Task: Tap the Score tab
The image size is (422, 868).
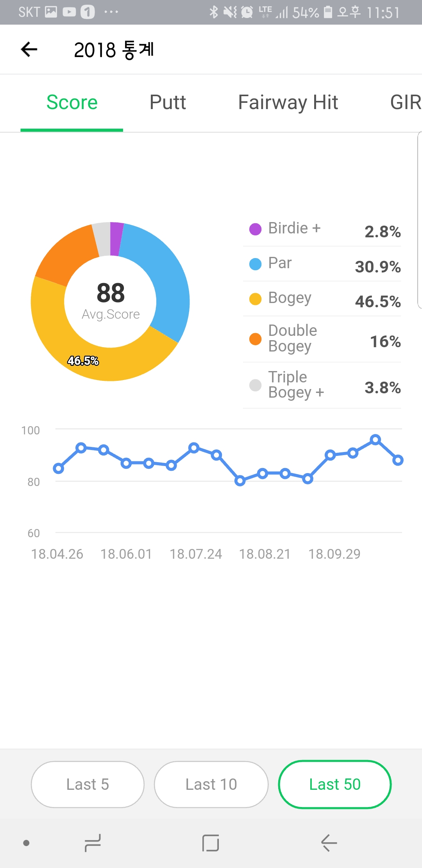Action: coord(72,102)
